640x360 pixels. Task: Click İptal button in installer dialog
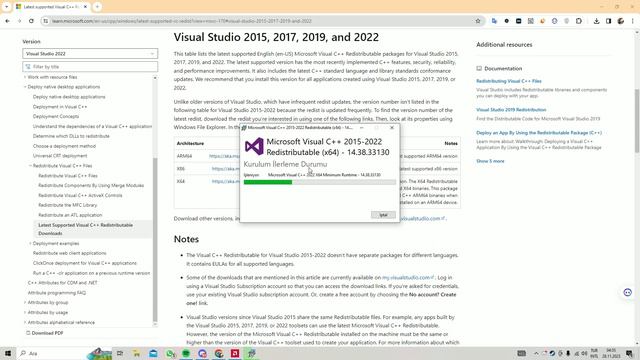[x=383, y=215]
